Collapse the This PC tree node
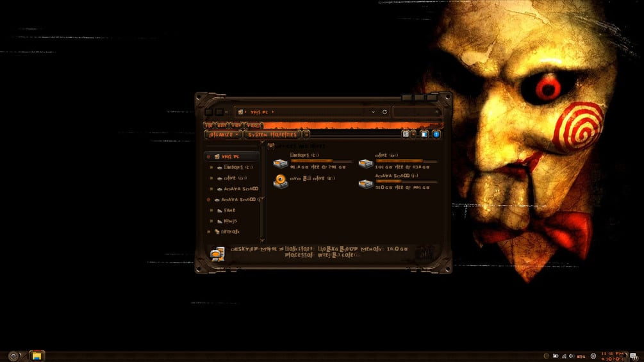 point(209,157)
